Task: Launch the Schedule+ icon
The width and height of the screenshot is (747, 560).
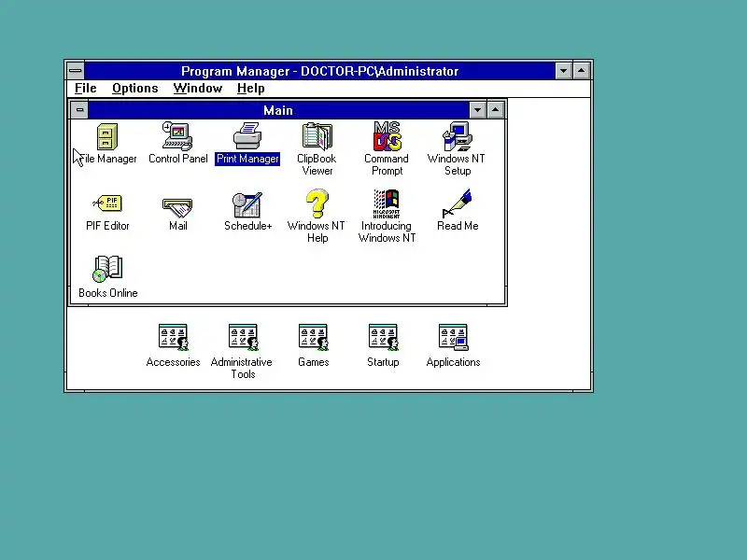Action: tap(247, 204)
